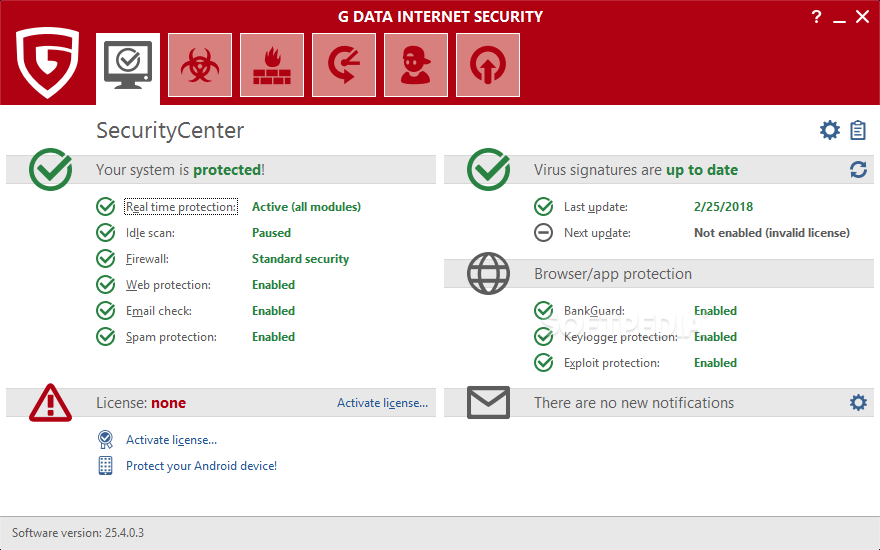Open notification settings gear icon
This screenshot has height=550, width=880.
click(x=858, y=402)
